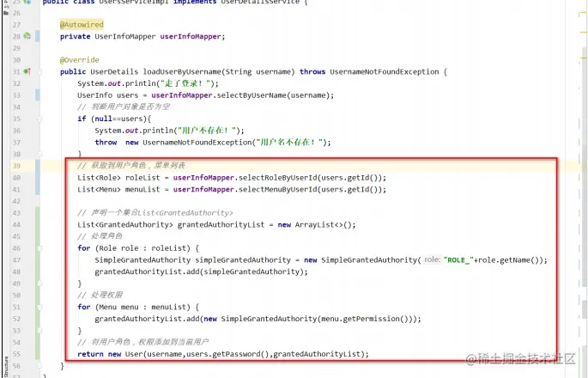This screenshot has width=588, height=378.
Task: Click line number 44 in the gutter
Action: 16,225
